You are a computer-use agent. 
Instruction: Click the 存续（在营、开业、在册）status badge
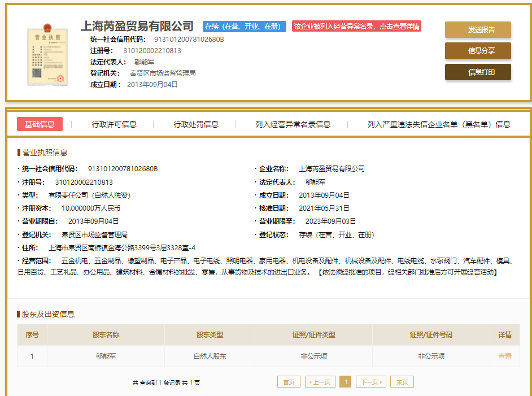point(244,25)
